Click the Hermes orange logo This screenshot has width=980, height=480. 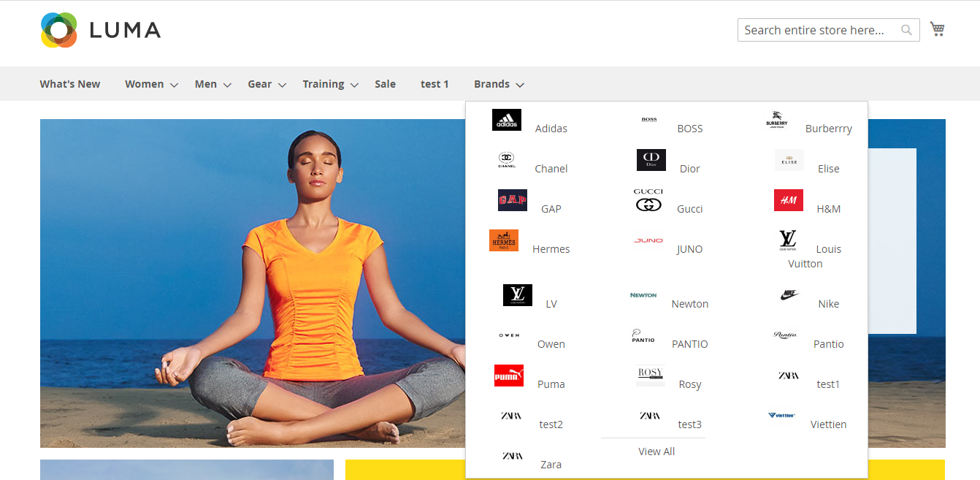coord(504,240)
